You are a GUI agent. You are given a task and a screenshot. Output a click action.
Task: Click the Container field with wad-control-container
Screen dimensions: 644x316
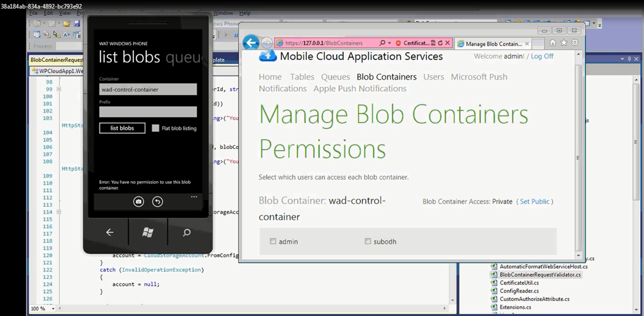pyautogui.click(x=148, y=89)
